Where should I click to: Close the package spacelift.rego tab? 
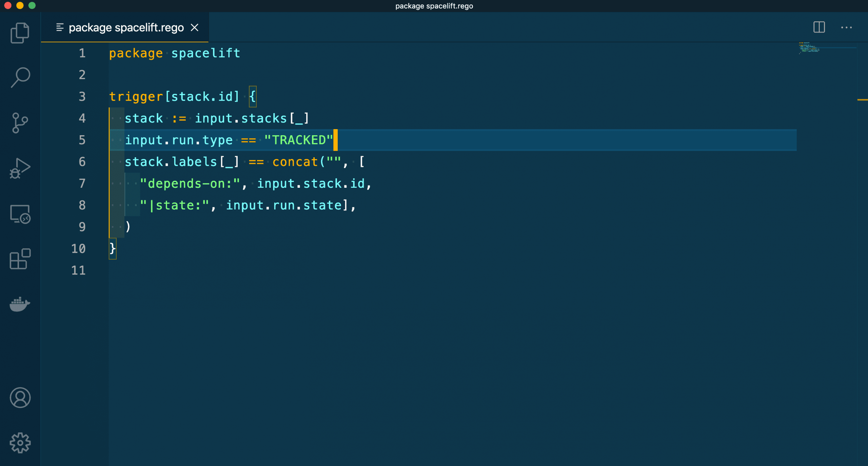(x=195, y=27)
